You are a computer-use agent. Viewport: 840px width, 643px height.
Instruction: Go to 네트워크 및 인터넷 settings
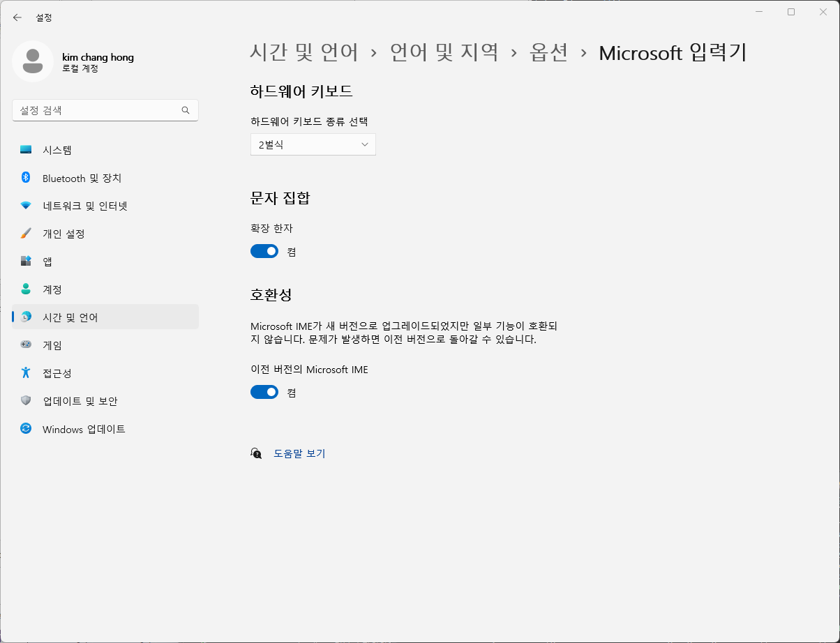click(105, 206)
